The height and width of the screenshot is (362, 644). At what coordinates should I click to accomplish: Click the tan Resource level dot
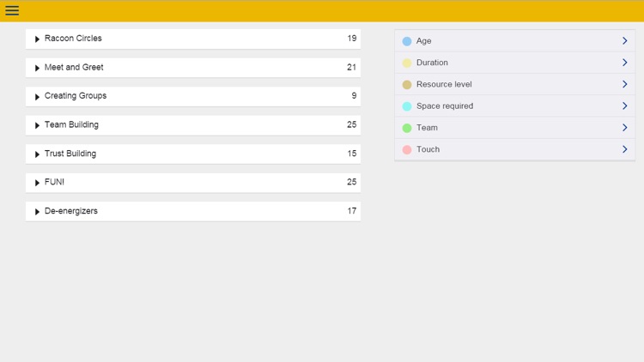coord(407,84)
